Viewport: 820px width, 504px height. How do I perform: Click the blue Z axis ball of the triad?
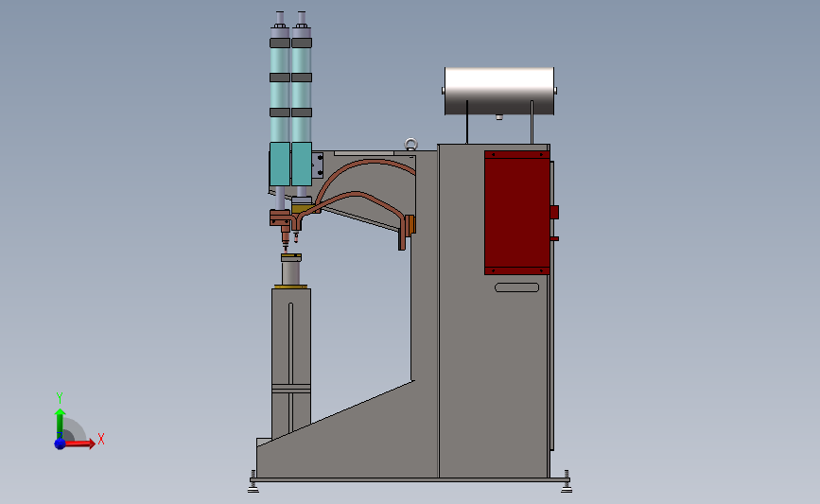click(60, 443)
